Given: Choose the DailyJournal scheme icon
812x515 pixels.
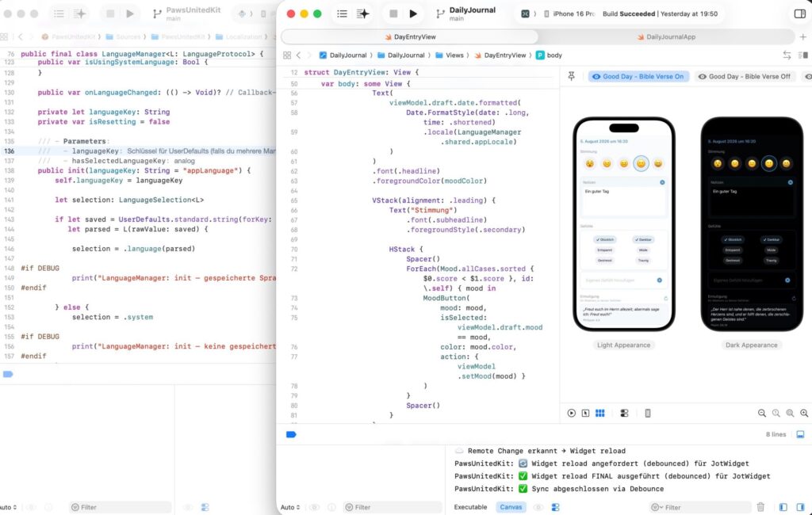Looking at the screenshot, I should point(525,14).
